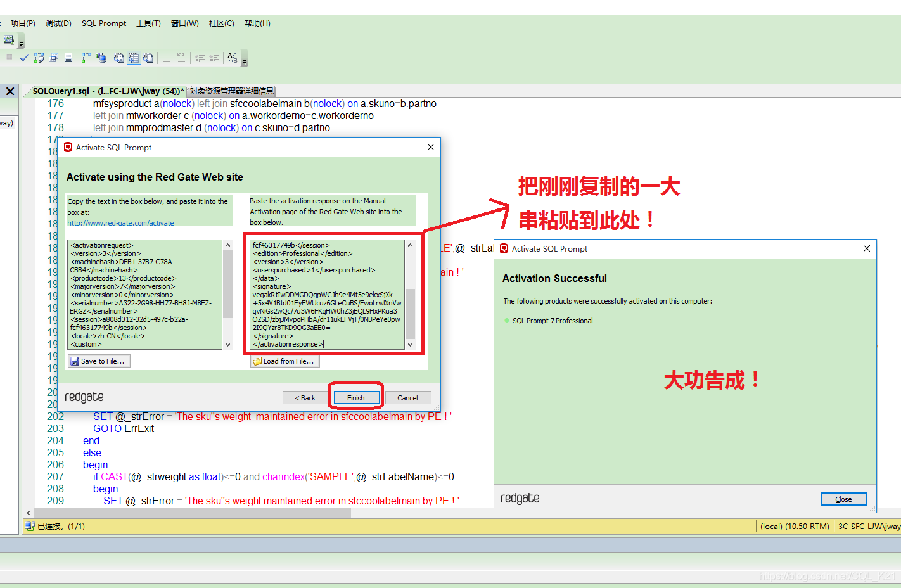Show the Estimated Execution Plan icon
The height and width of the screenshot is (588, 901).
click(x=39, y=58)
